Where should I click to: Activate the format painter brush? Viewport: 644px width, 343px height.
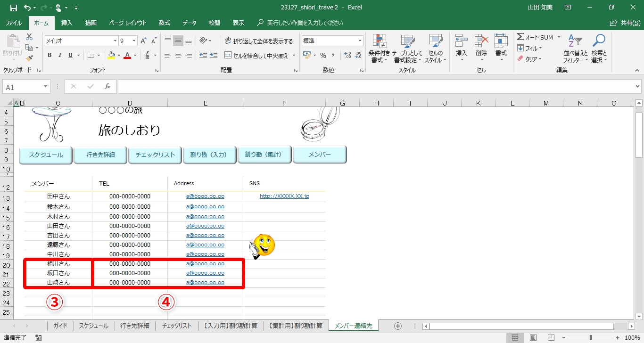tap(29, 58)
